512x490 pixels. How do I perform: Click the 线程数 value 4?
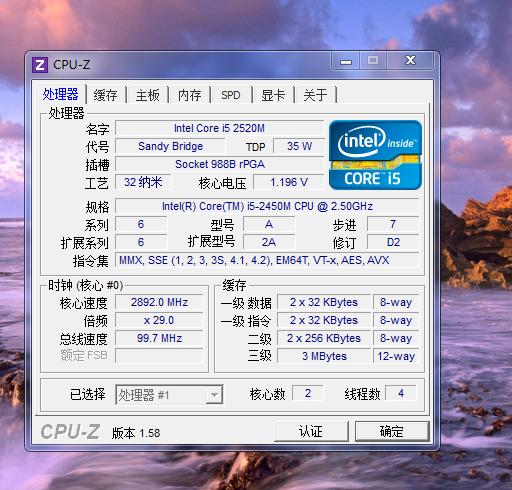click(x=401, y=393)
